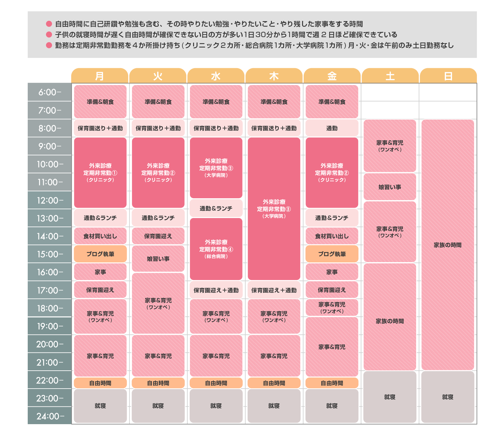Click Thursday's 保育園迎え+通勤 block
The image size is (504, 438).
(274, 290)
